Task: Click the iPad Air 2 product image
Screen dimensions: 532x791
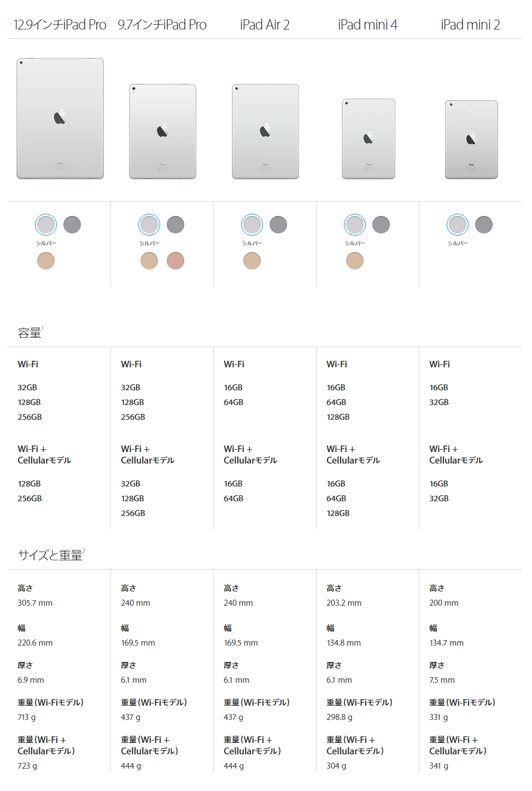Action: coord(265,132)
